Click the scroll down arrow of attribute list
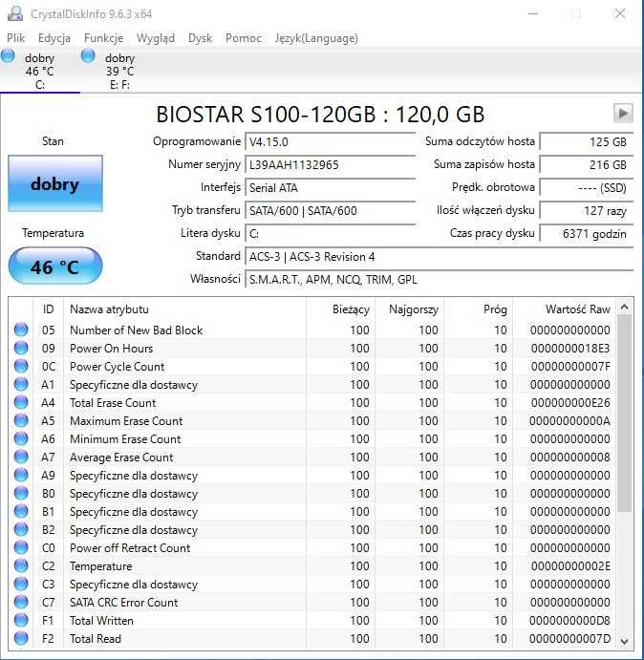 (x=625, y=641)
